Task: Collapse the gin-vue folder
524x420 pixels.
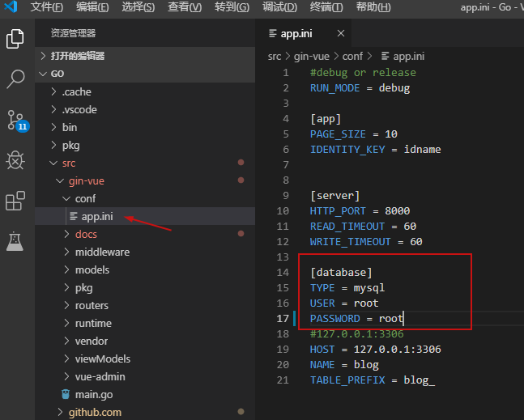Action: [86, 180]
